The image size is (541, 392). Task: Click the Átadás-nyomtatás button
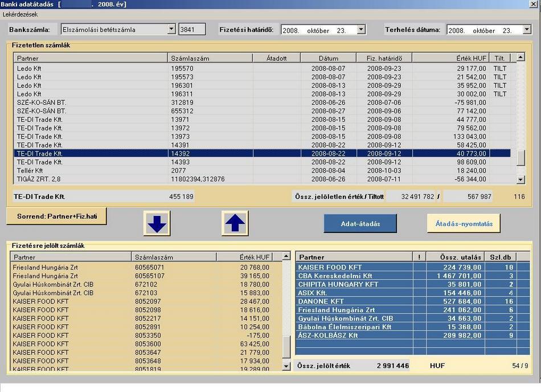point(464,223)
